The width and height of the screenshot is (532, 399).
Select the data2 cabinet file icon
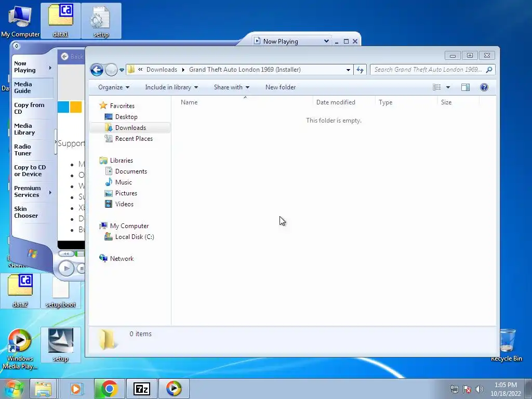(x=20, y=291)
